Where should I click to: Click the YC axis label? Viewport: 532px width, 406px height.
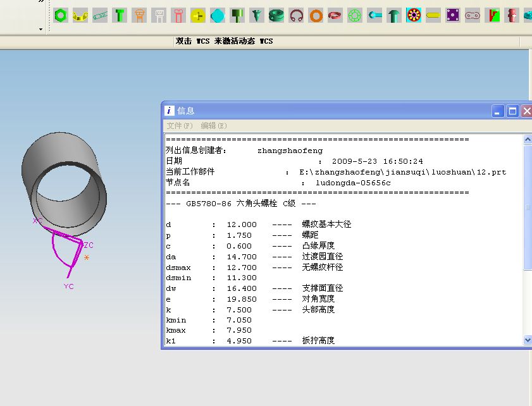(68, 286)
